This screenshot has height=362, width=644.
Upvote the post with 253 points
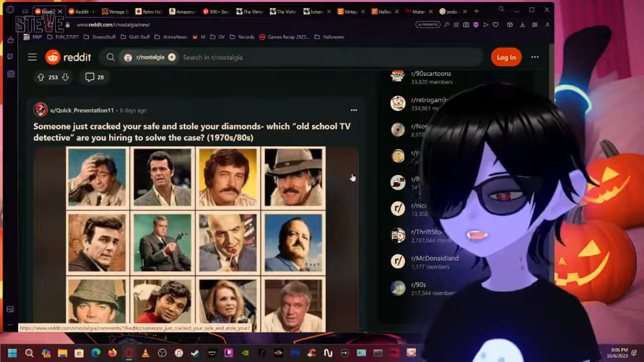[x=41, y=77]
